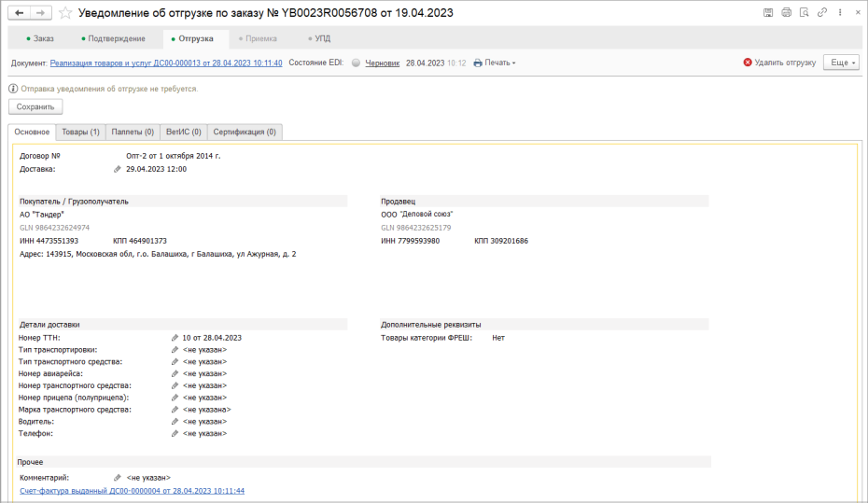The height and width of the screenshot is (503, 868).
Task: Go forward with the right arrow button
Action: (41, 13)
